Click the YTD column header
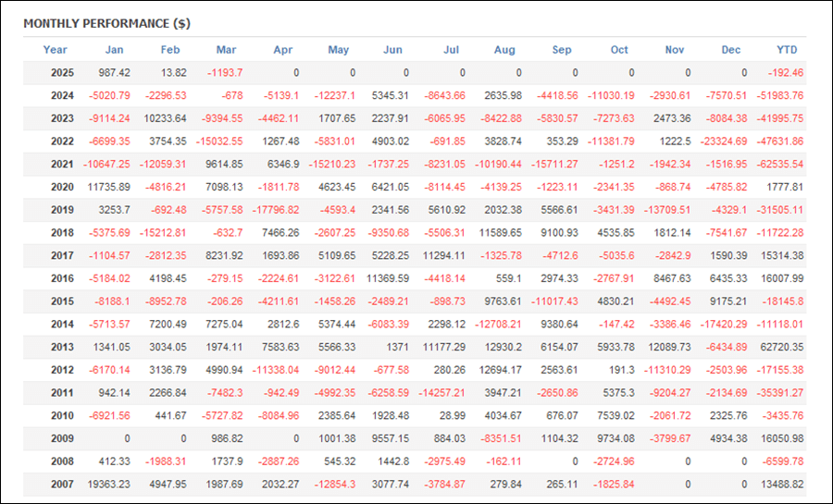This screenshot has height=504, width=833. [x=787, y=50]
